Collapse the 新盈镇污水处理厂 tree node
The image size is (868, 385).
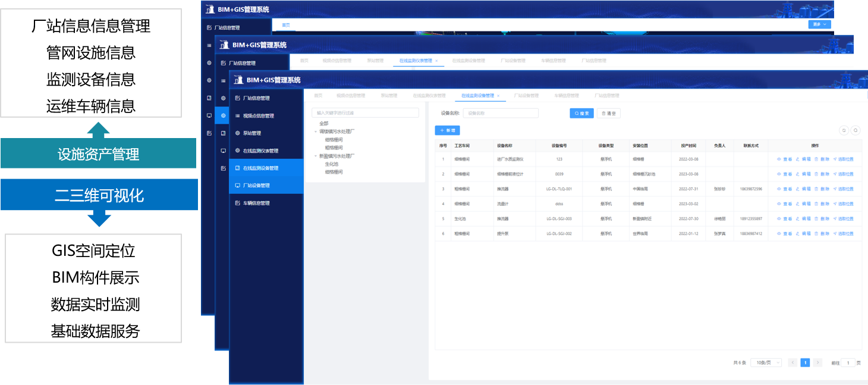coord(316,156)
